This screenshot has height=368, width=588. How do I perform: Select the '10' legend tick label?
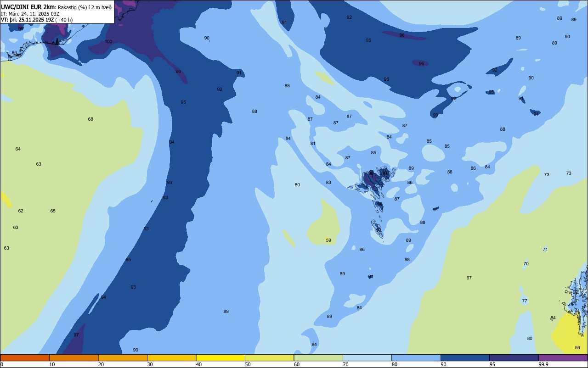(x=52, y=365)
